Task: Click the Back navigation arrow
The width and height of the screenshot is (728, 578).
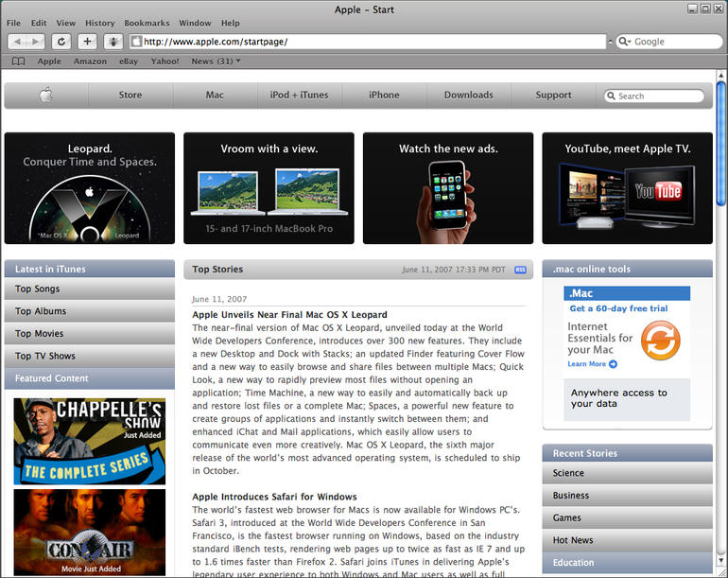Action: pos(17,42)
